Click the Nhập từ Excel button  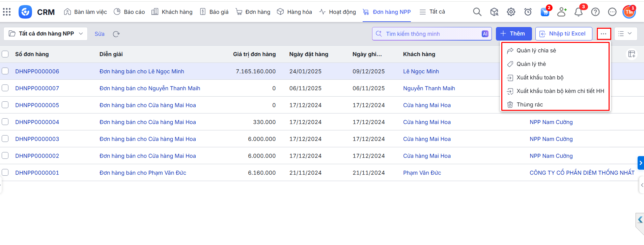click(563, 34)
